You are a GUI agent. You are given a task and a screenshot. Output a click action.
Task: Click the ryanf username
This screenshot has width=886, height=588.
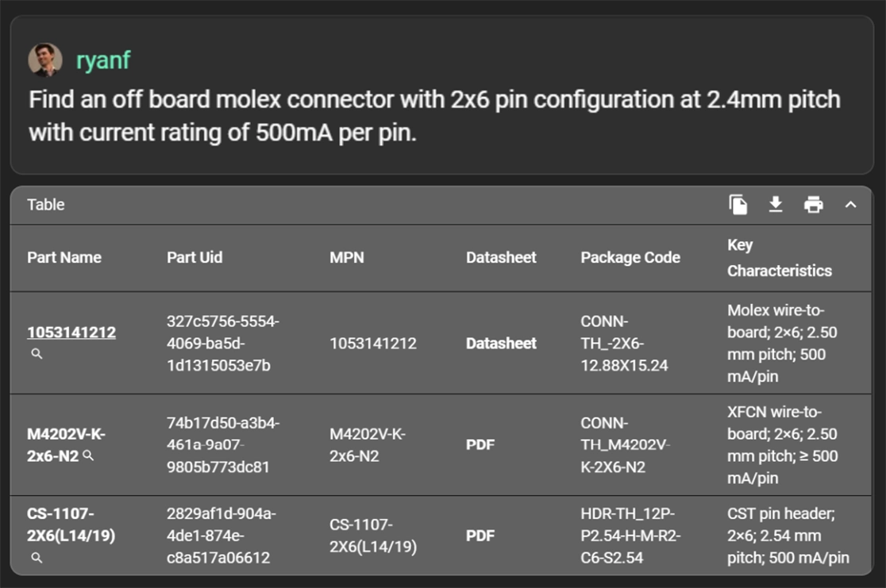pyautogui.click(x=103, y=61)
